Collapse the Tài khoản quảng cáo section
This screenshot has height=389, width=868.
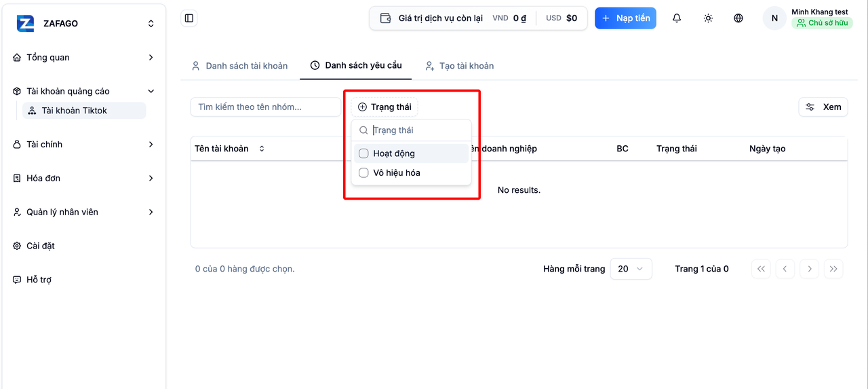coord(83,91)
